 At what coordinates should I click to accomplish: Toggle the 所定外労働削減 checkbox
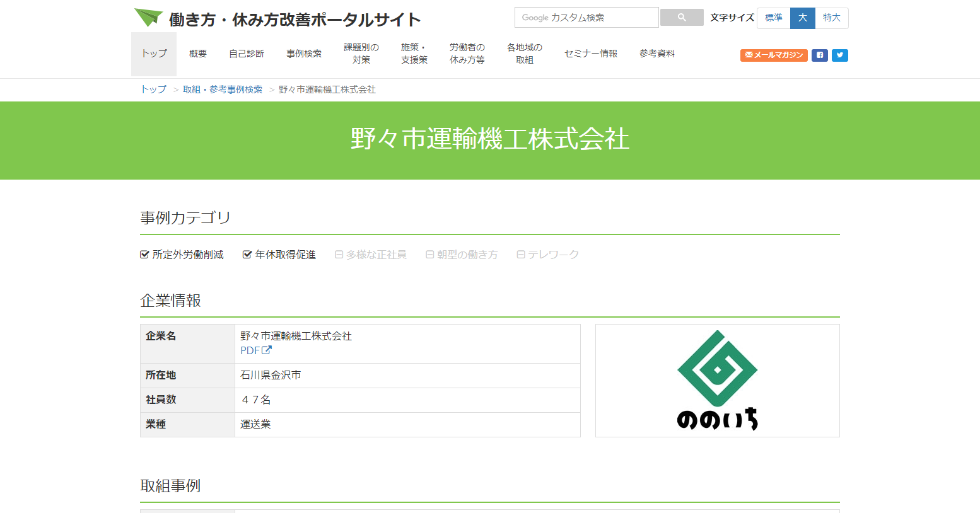coord(144,255)
